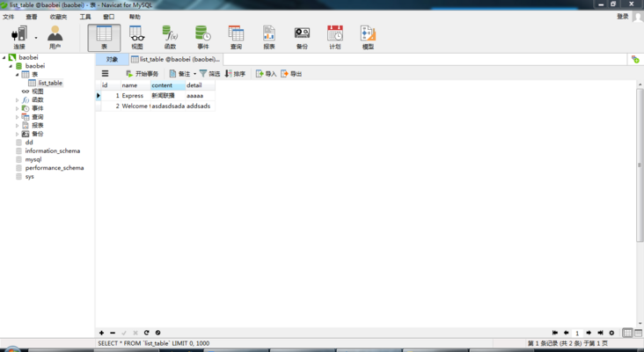Open the 窗口 window menu

coord(108,17)
